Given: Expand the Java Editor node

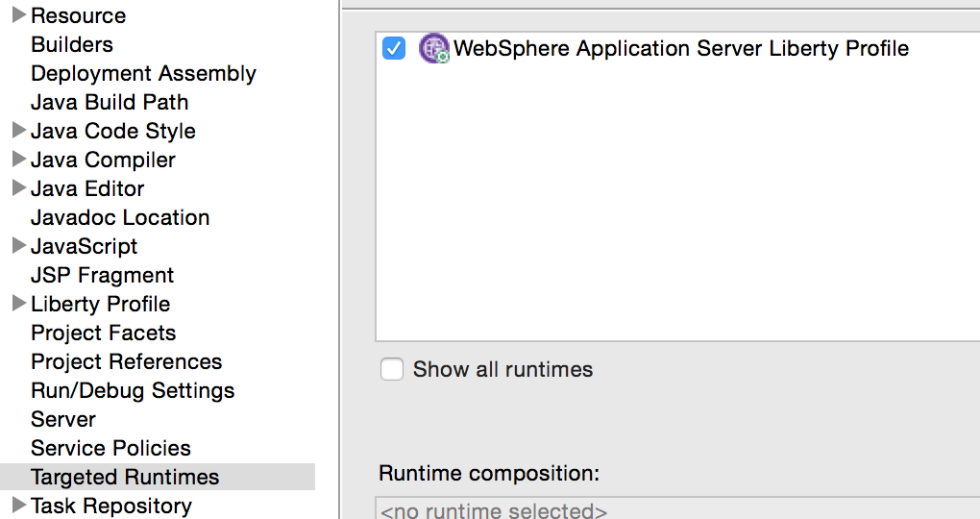Looking at the screenshot, I should coord(19,187).
